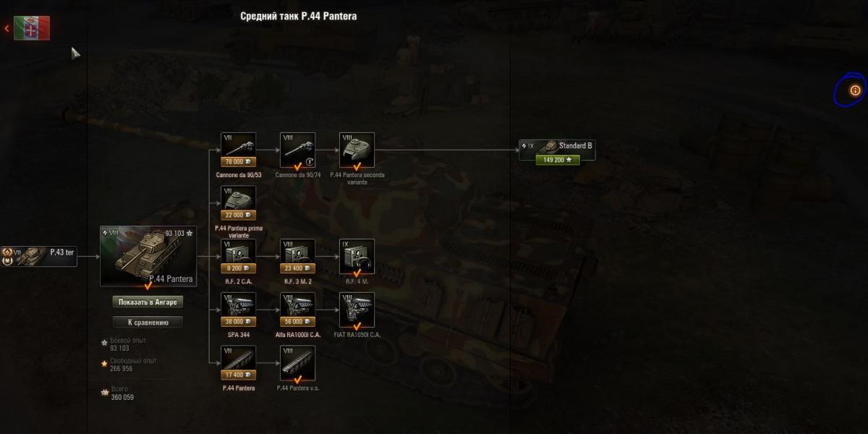Select the Cannone da 90/53 gun module
Screen dimensions: 868x434
click(x=238, y=150)
